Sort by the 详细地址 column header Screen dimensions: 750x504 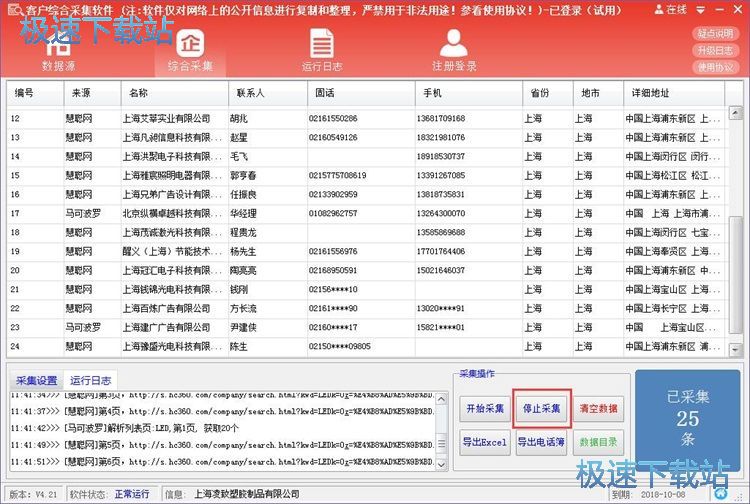tap(674, 93)
